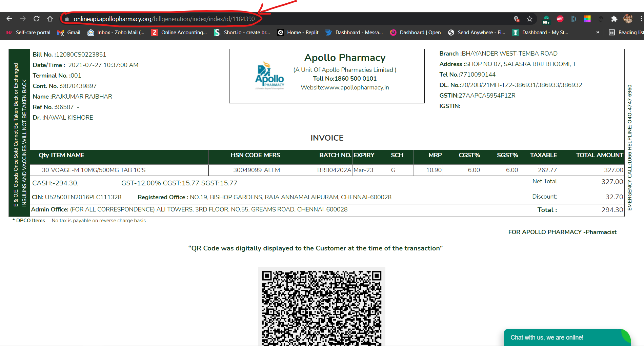Viewport: 644px width, 346px height.
Task: Open the Gmail bookmark
Action: 69,33
